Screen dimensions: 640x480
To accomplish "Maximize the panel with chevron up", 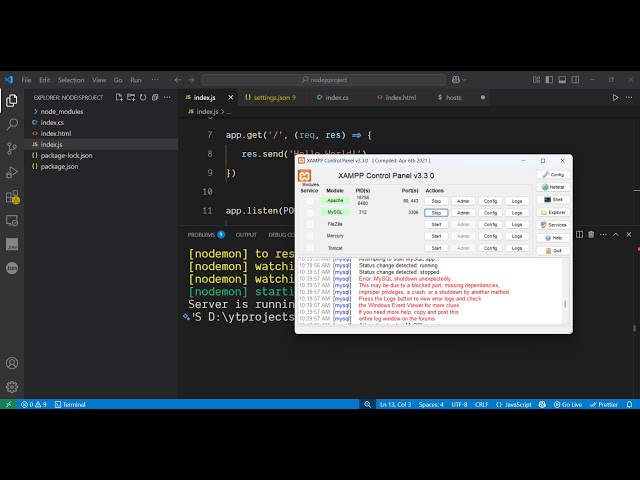I will click(616, 235).
